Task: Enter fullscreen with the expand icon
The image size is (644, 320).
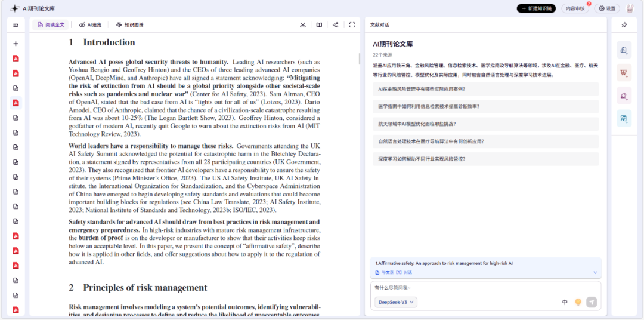Action: point(352,25)
